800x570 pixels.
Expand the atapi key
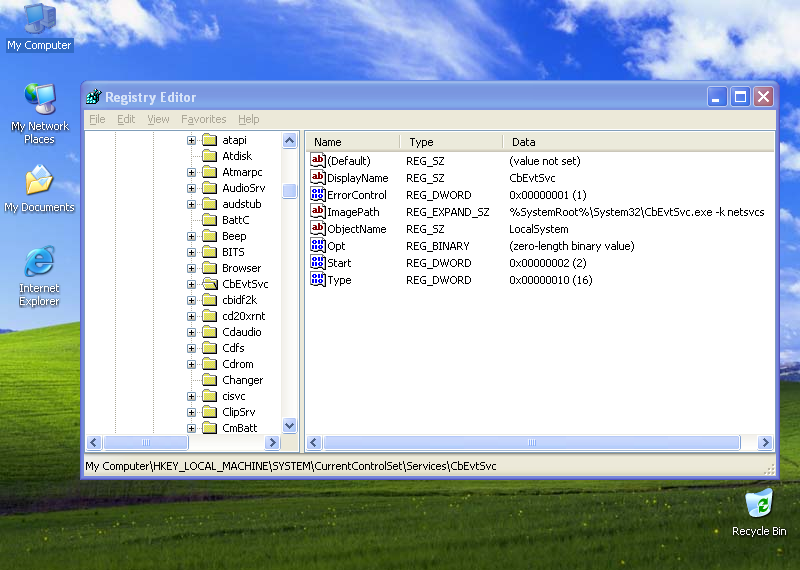[191, 140]
